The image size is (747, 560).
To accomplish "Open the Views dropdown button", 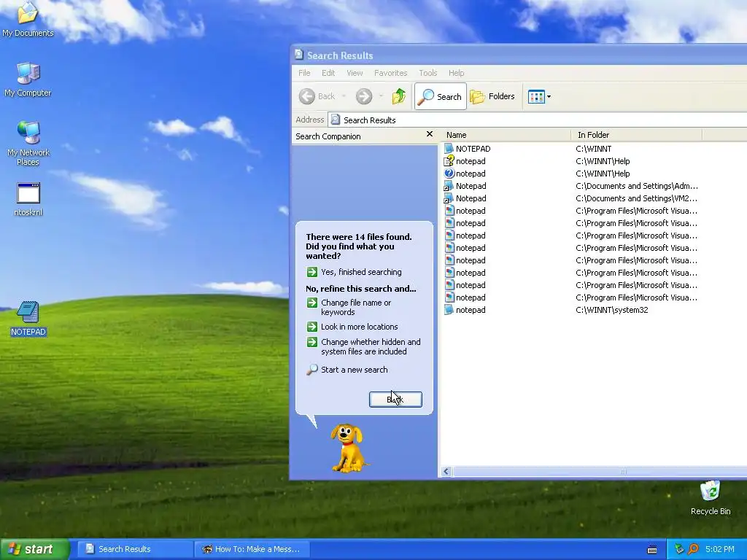I will [539, 97].
